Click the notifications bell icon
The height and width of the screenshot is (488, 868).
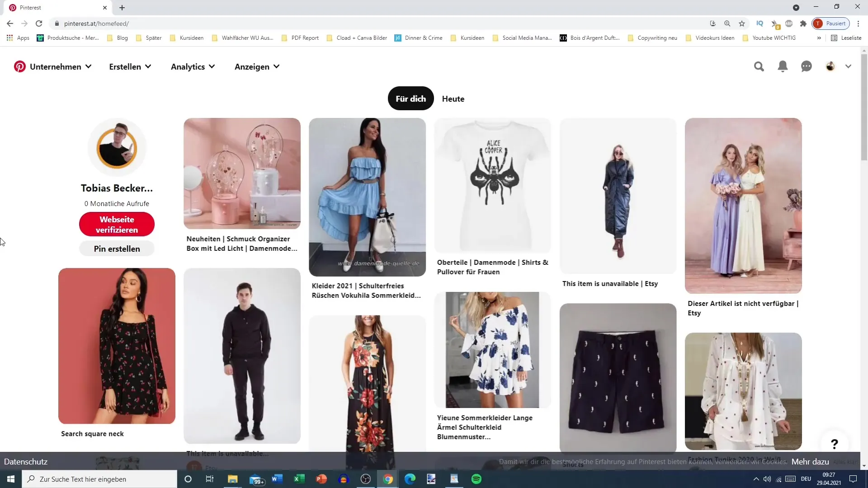pos(783,66)
